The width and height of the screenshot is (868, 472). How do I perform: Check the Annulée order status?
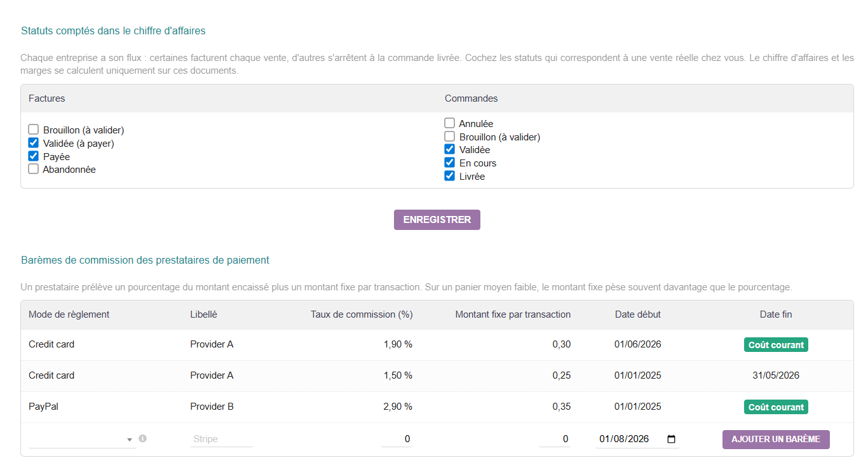[x=450, y=123]
